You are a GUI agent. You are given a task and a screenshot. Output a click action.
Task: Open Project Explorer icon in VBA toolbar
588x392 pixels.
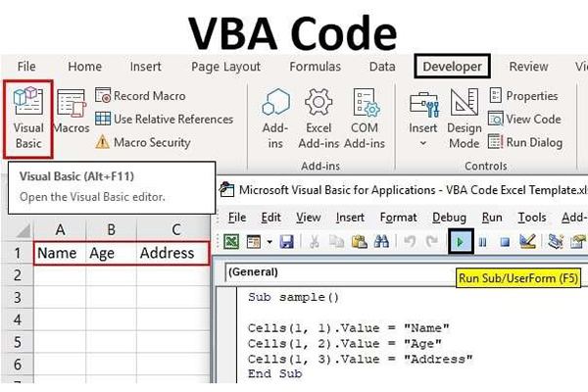pyautogui.click(x=556, y=242)
